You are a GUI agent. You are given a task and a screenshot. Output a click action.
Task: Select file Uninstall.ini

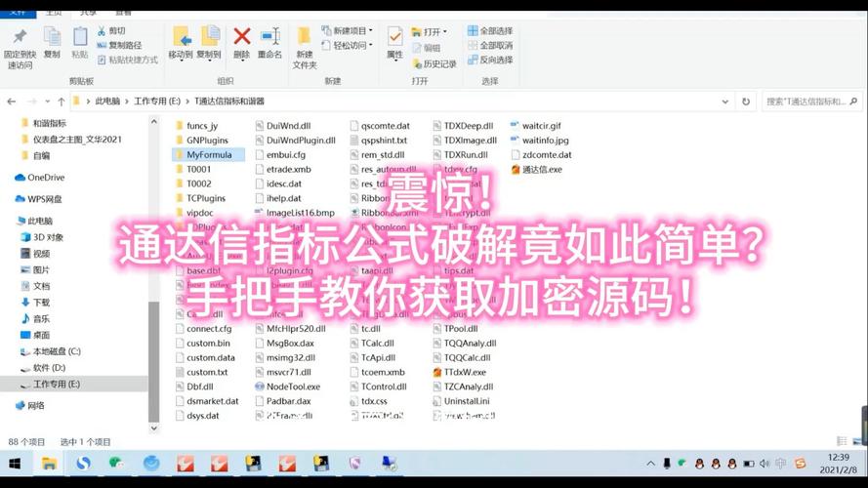point(461,401)
